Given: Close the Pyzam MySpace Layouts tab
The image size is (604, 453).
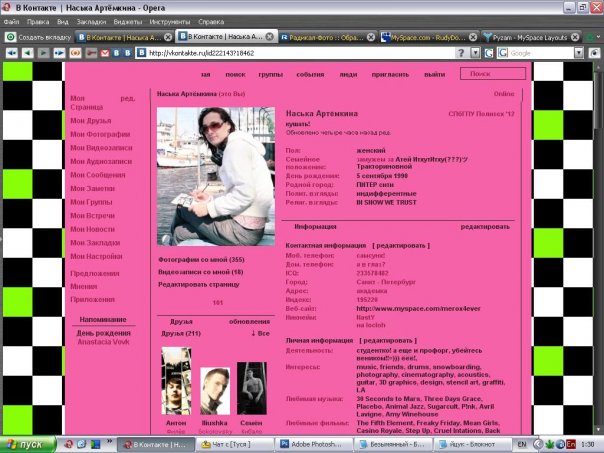Looking at the screenshot, I should (x=575, y=37).
